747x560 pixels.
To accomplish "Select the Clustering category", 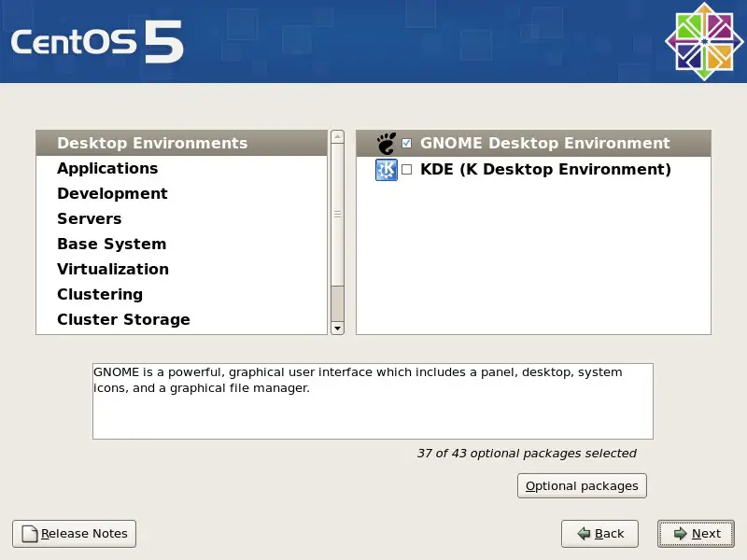I will (x=181, y=294).
